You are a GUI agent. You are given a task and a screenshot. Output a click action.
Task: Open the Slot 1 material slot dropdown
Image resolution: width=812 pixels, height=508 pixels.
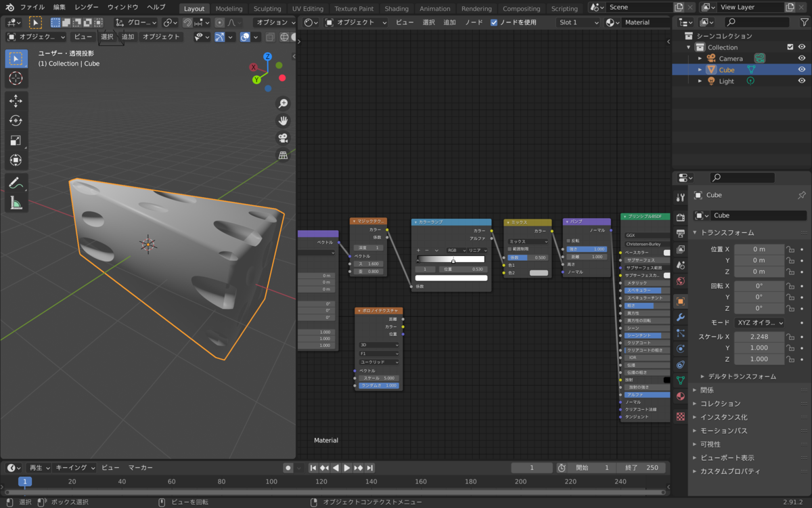pyautogui.click(x=579, y=22)
